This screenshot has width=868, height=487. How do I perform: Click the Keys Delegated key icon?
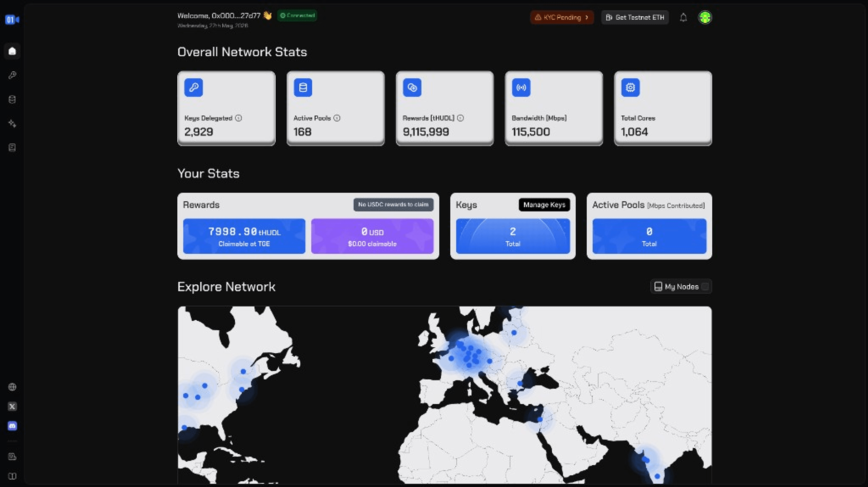(194, 88)
